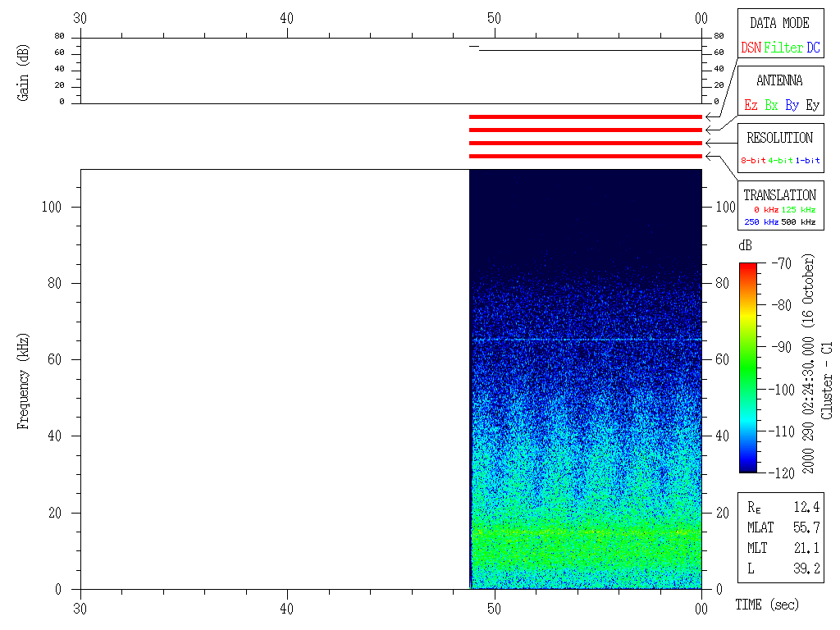Click the 50 second tick on the bottom time axis
This screenshot has width=840, height=630.
494,609
